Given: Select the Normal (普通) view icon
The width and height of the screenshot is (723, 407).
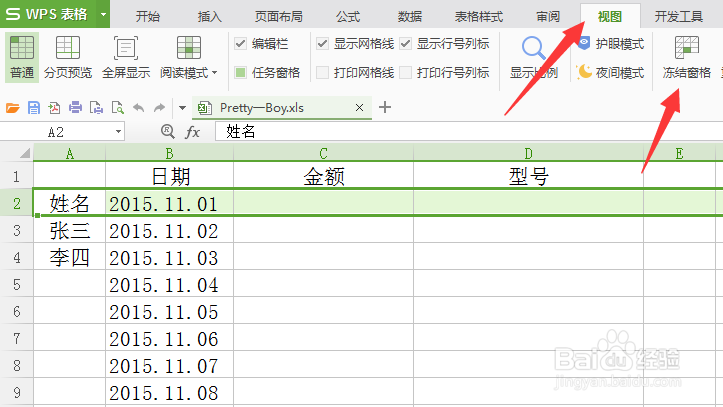Looking at the screenshot, I should (x=21, y=47).
